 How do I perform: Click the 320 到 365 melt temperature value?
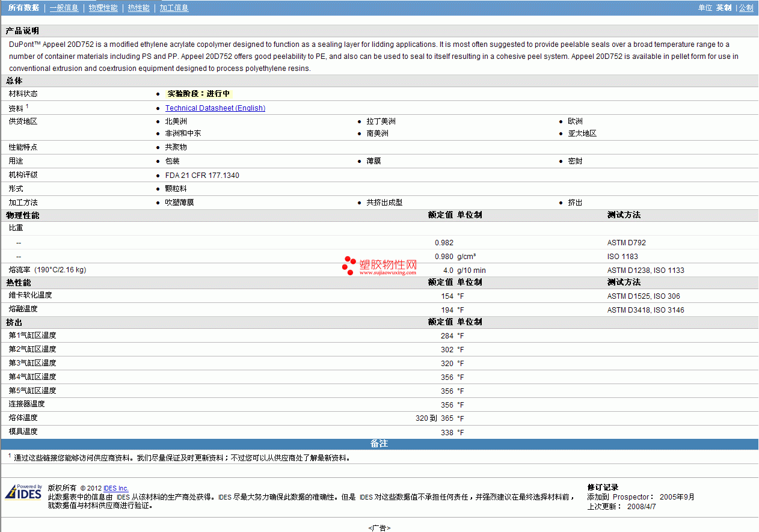tap(434, 419)
